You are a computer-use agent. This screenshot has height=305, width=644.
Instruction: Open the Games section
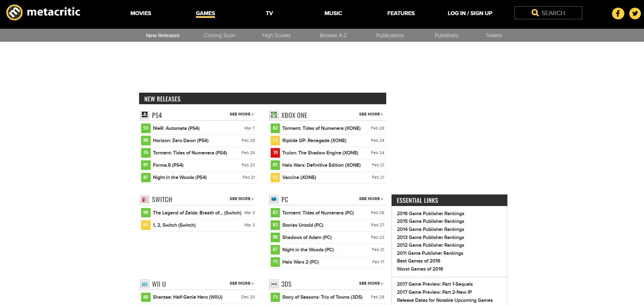pyautogui.click(x=205, y=13)
